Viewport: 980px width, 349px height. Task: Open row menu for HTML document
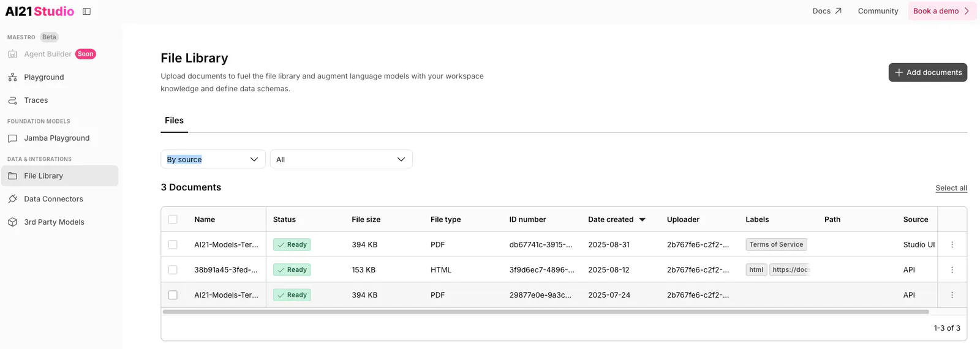[x=952, y=269]
